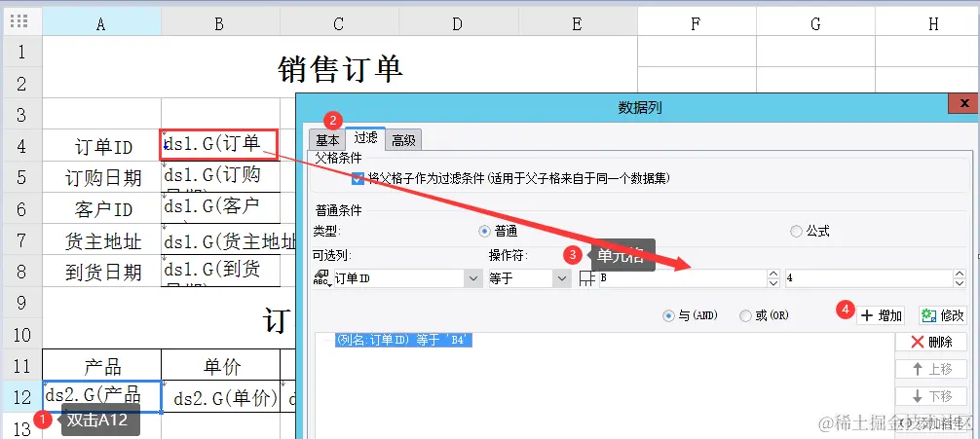Click the 单价 header cell
The height and width of the screenshot is (439, 980).
pyautogui.click(x=220, y=365)
